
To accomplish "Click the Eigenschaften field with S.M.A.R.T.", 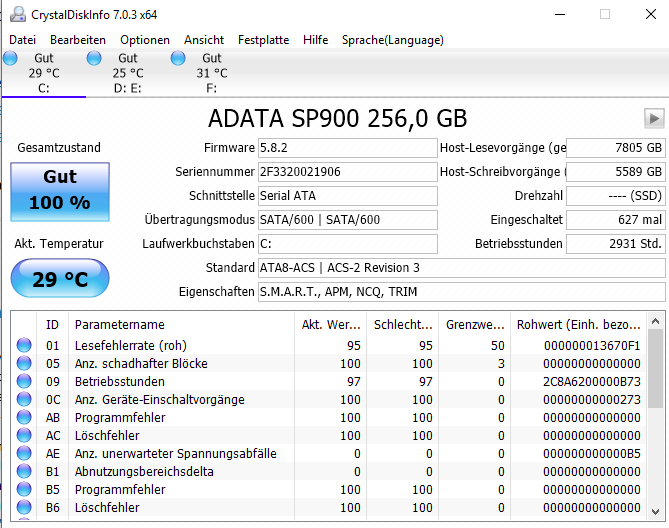I will click(462, 292).
